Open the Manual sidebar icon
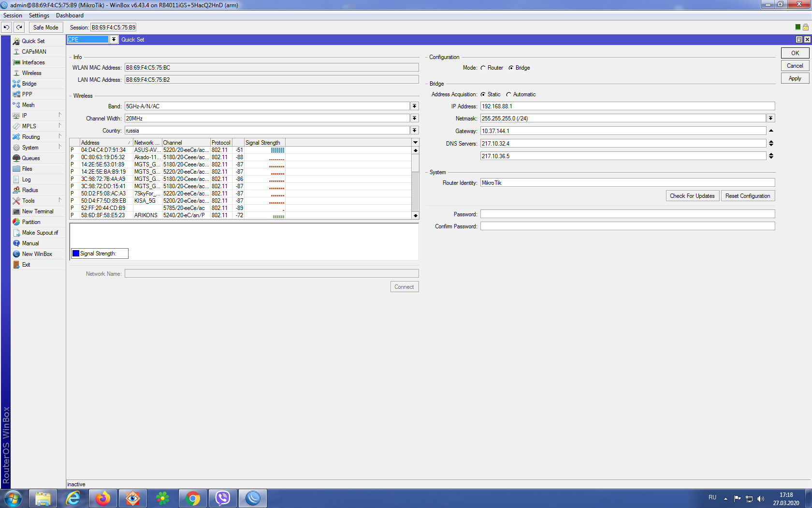The height and width of the screenshot is (508, 812). click(16, 243)
